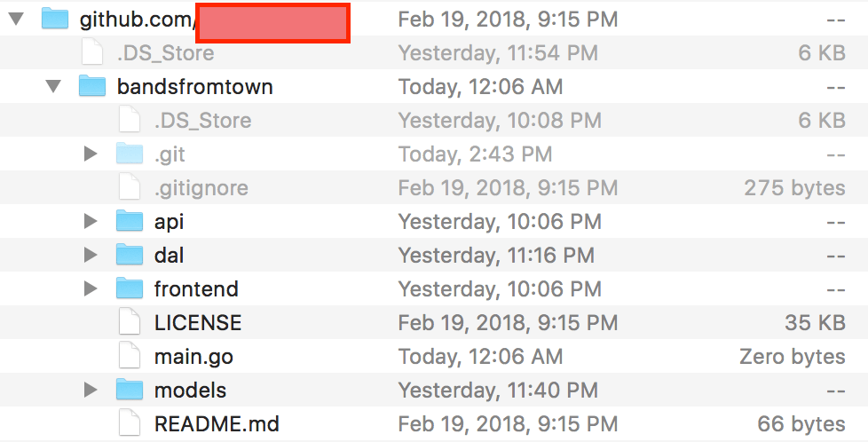
Task: Click the frontend folder icon
Action: [x=130, y=288]
